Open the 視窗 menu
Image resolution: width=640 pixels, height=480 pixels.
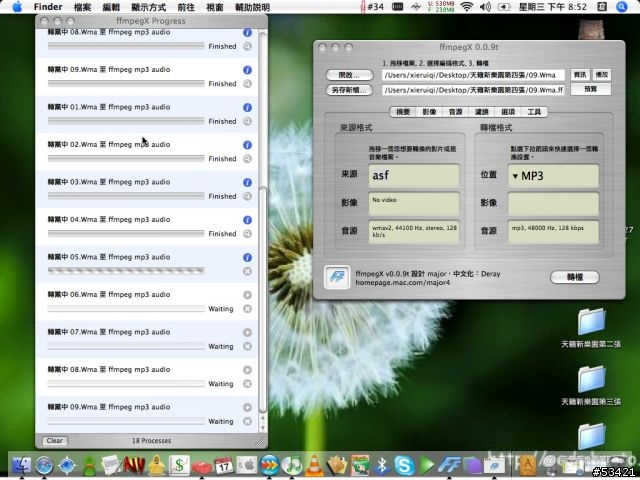(x=215, y=7)
